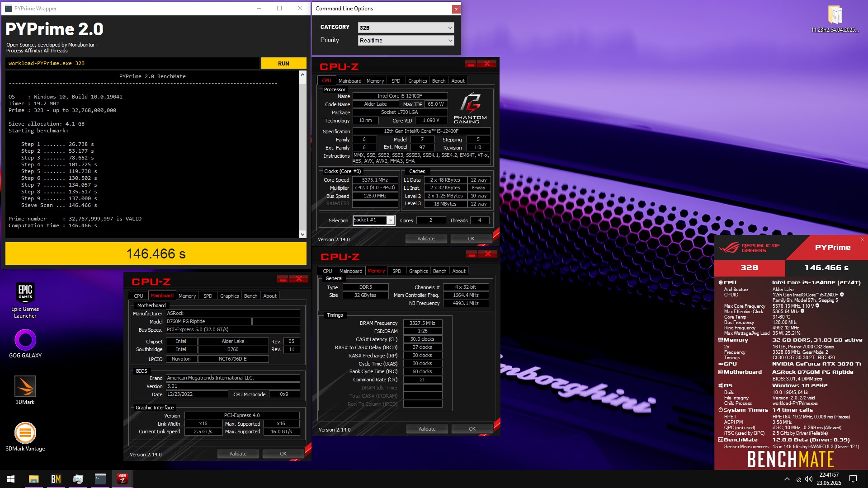The height and width of the screenshot is (488, 868).
Task: Click the 146.466 s yellow result bar
Action: 156,254
